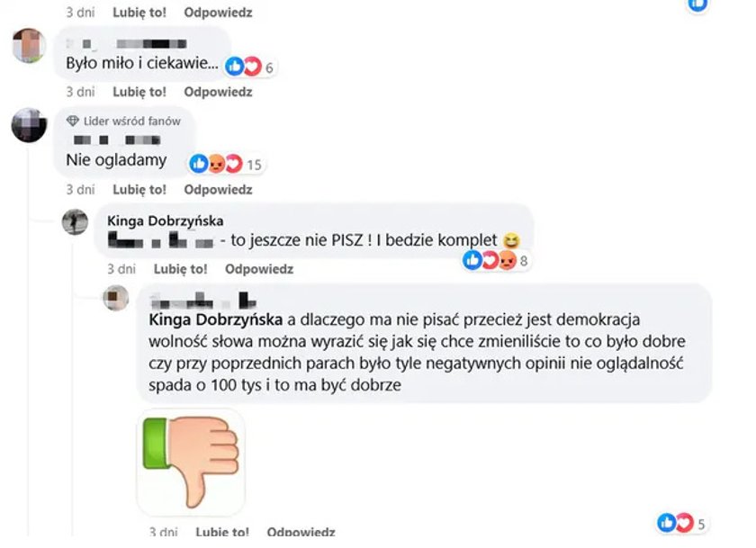Reply to the "Nie ogladamy" comment
This screenshot has width=756, height=548.
pos(218,189)
